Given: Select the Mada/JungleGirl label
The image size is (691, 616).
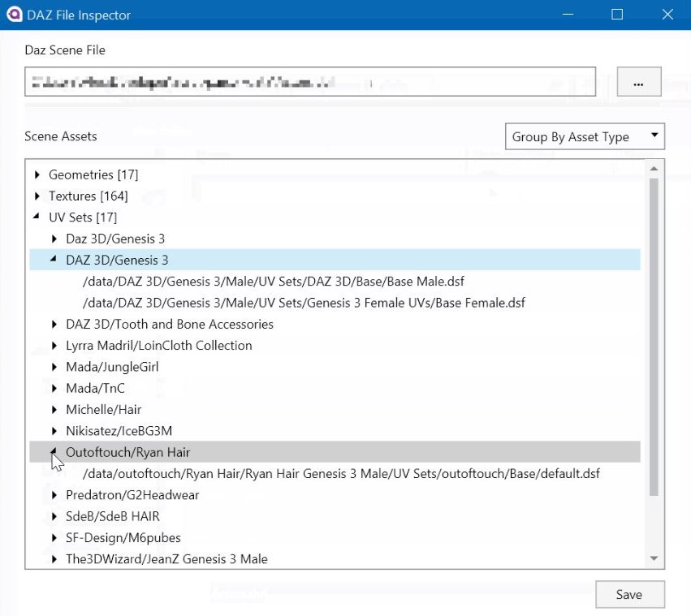Looking at the screenshot, I should (x=112, y=367).
